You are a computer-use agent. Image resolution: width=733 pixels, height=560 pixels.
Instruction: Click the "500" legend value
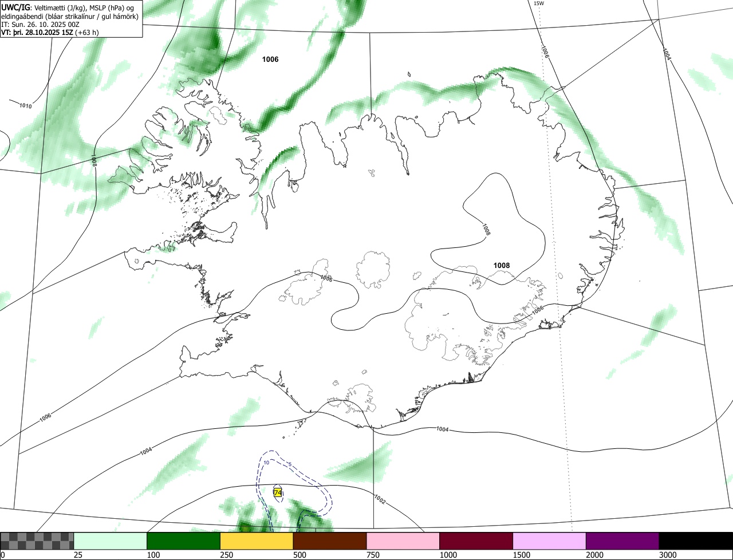(299, 555)
